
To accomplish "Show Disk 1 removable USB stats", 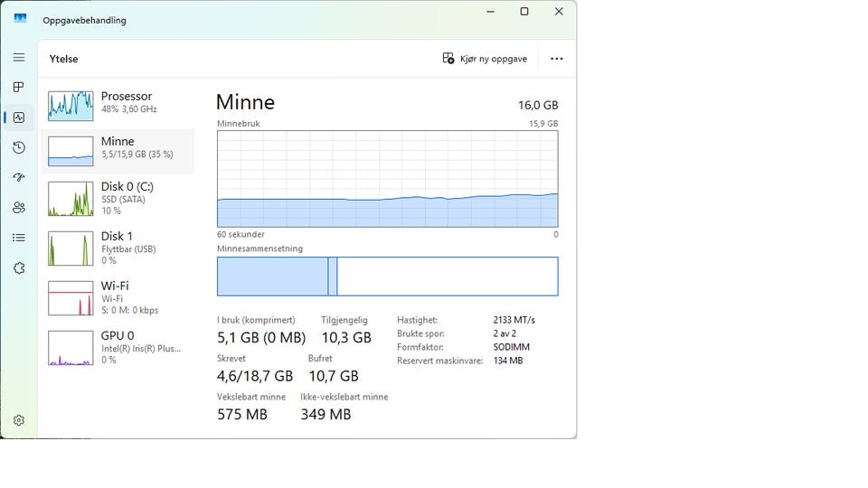I will pos(118,248).
